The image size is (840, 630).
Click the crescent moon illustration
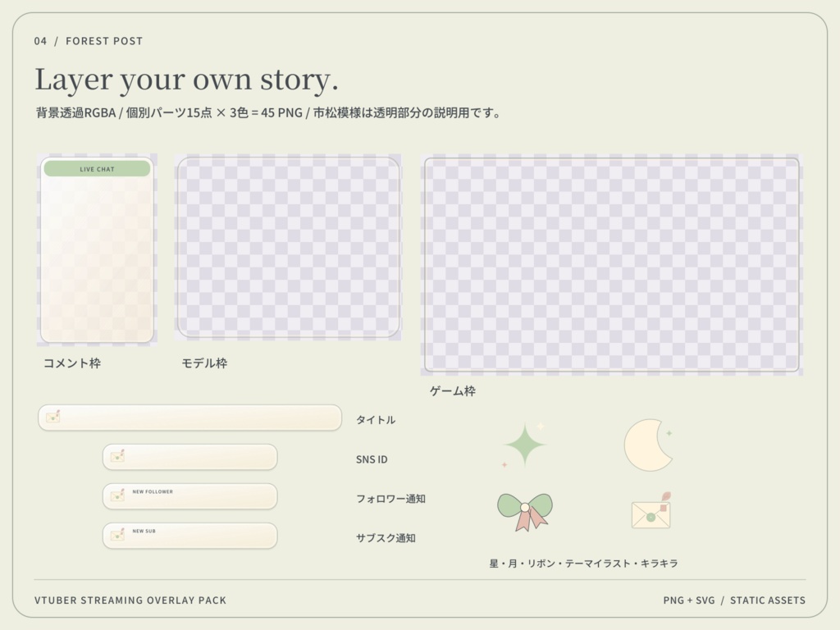(648, 445)
